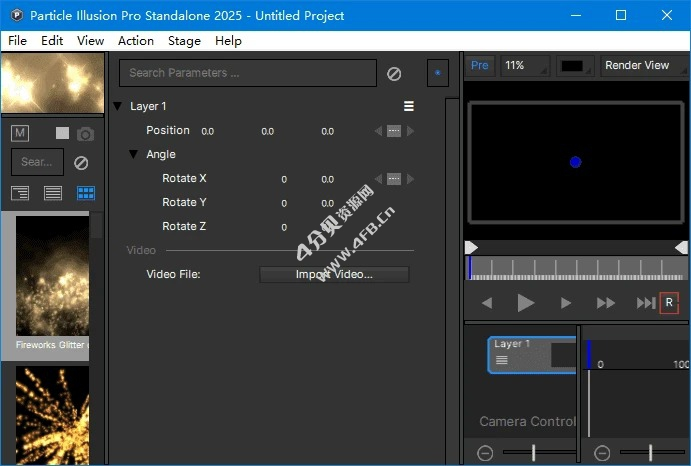Switch library to list view icon
This screenshot has width=691, height=466.
click(53, 193)
